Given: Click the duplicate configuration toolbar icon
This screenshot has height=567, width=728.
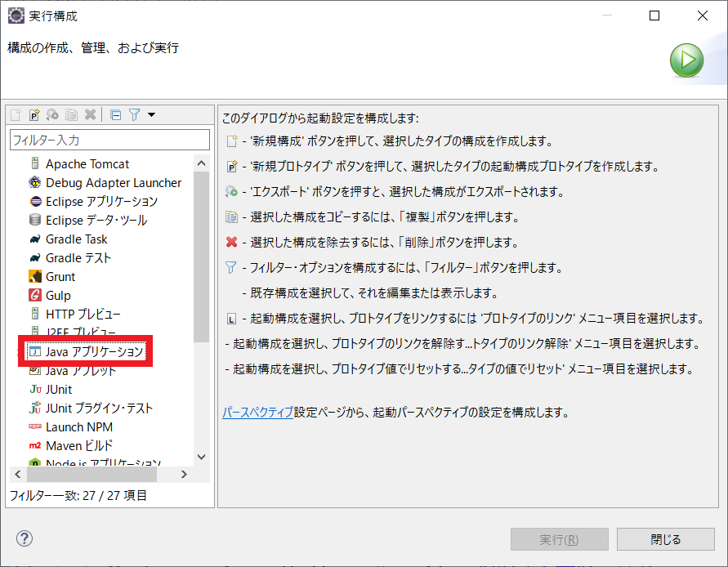Looking at the screenshot, I should 72,114.
